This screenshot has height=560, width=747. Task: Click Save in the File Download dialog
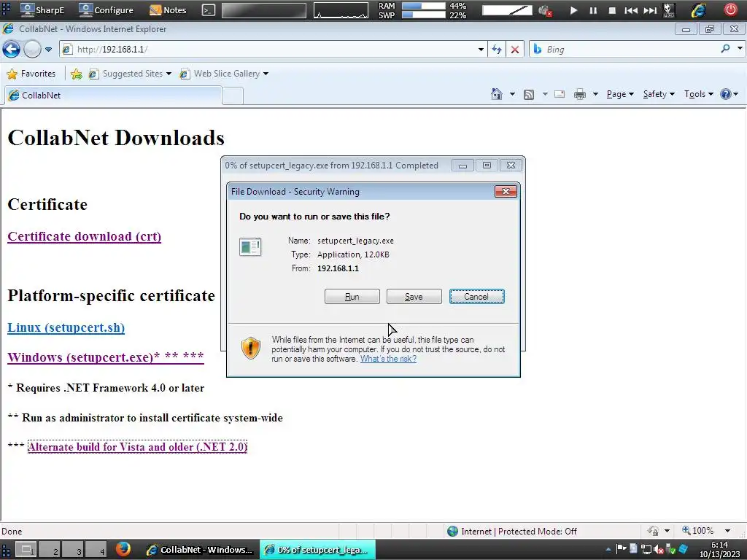click(x=414, y=297)
